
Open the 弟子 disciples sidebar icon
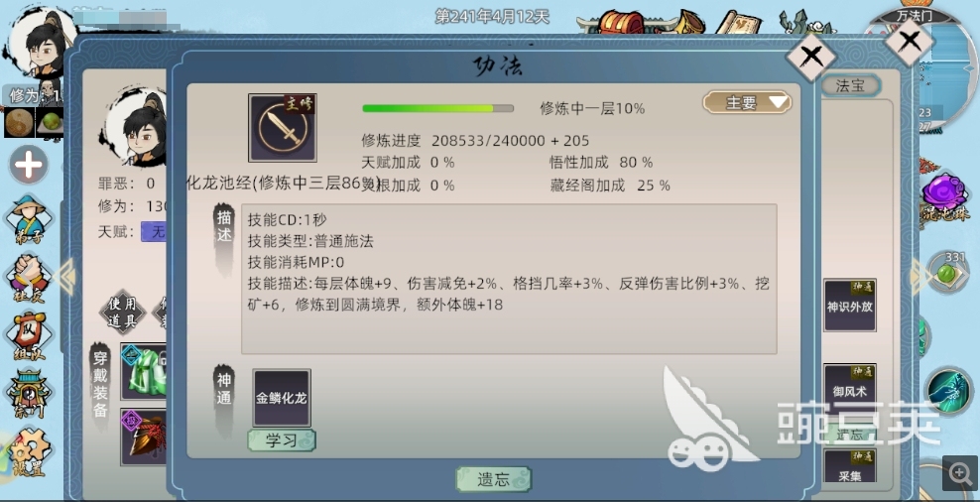pyautogui.click(x=29, y=219)
